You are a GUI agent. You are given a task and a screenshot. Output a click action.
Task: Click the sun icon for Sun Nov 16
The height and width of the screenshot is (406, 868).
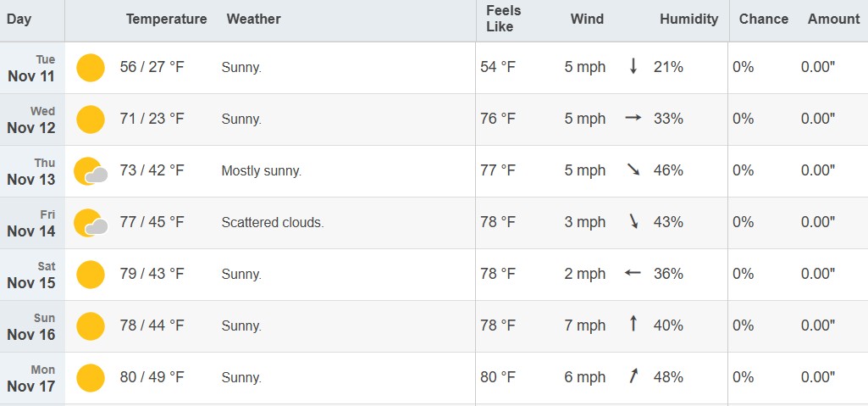[x=91, y=326]
